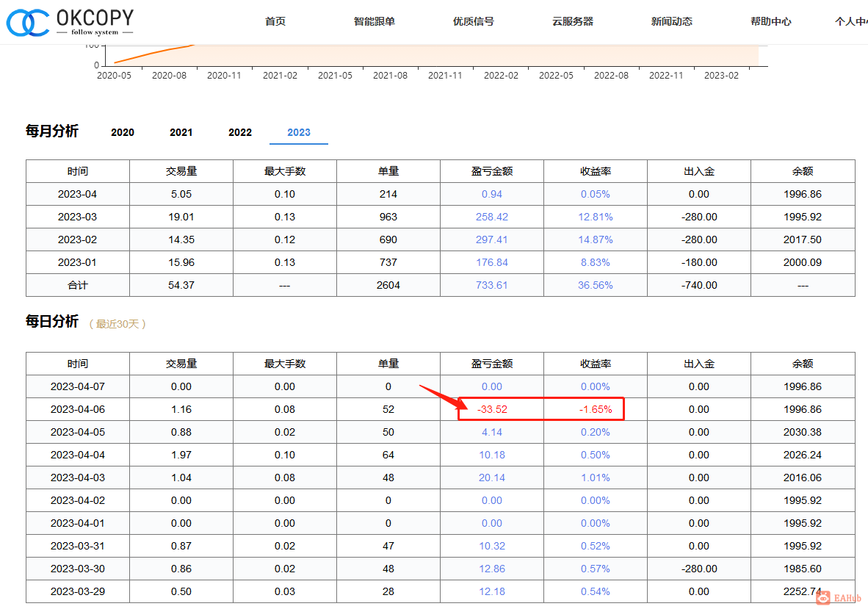Click daily balance value 2030.38
Image resolution: width=868 pixels, height=609 pixels.
(x=802, y=432)
